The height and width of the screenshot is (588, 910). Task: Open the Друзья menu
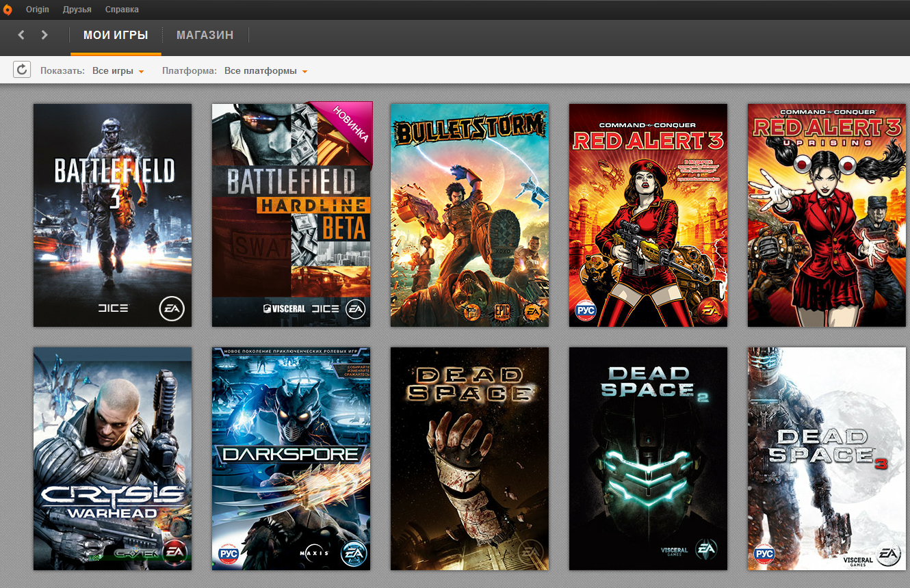pos(77,10)
